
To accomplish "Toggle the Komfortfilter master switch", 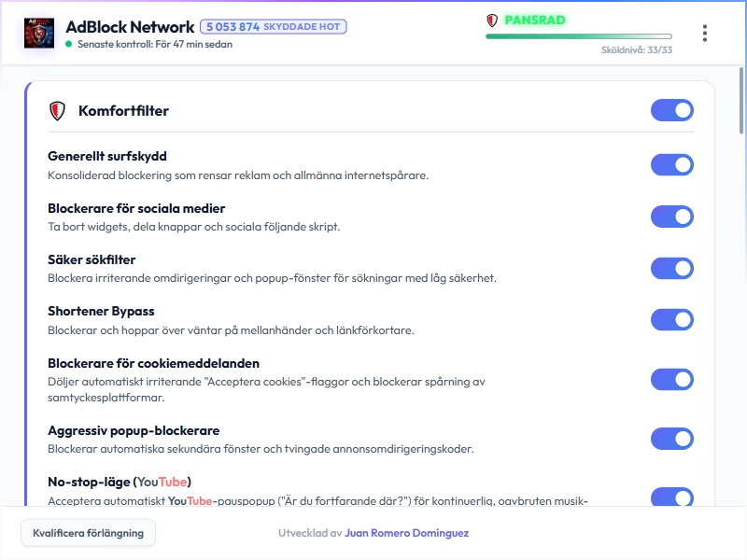I will pos(671,110).
